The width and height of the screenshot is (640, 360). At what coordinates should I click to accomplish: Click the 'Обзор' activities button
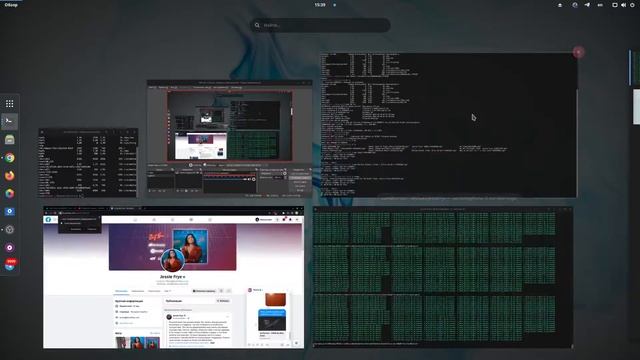pos(11,5)
